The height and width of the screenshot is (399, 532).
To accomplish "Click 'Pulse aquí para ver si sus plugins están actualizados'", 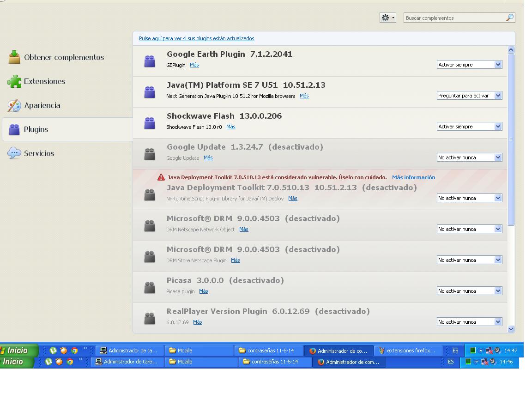I will (x=196, y=38).
